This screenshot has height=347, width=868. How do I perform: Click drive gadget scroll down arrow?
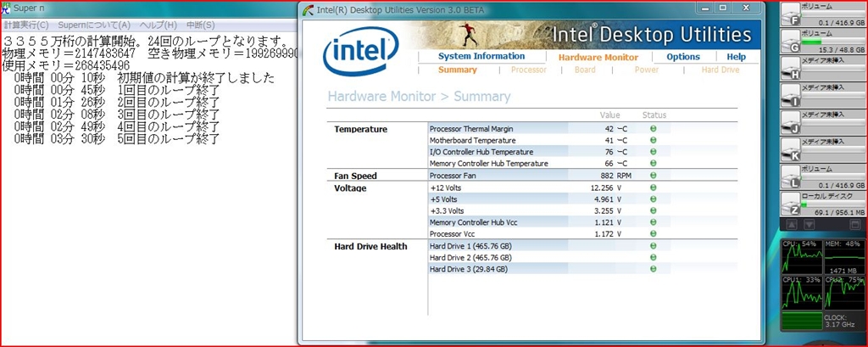tap(809, 225)
